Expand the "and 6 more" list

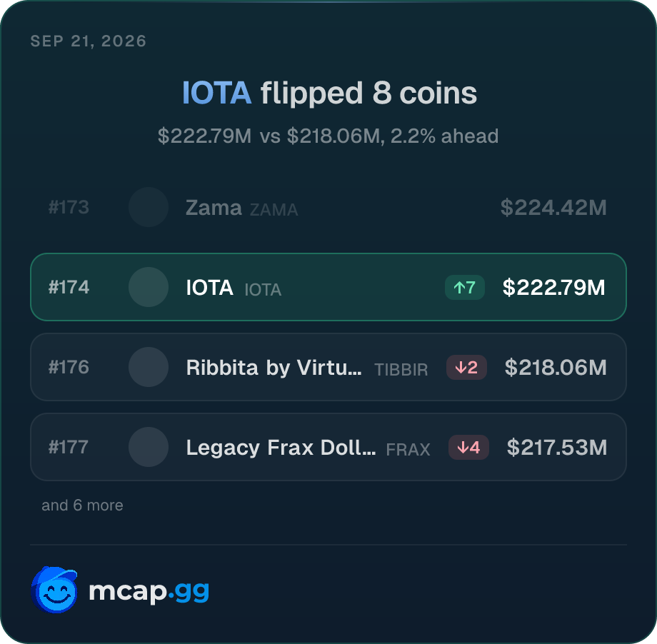pyautogui.click(x=82, y=505)
